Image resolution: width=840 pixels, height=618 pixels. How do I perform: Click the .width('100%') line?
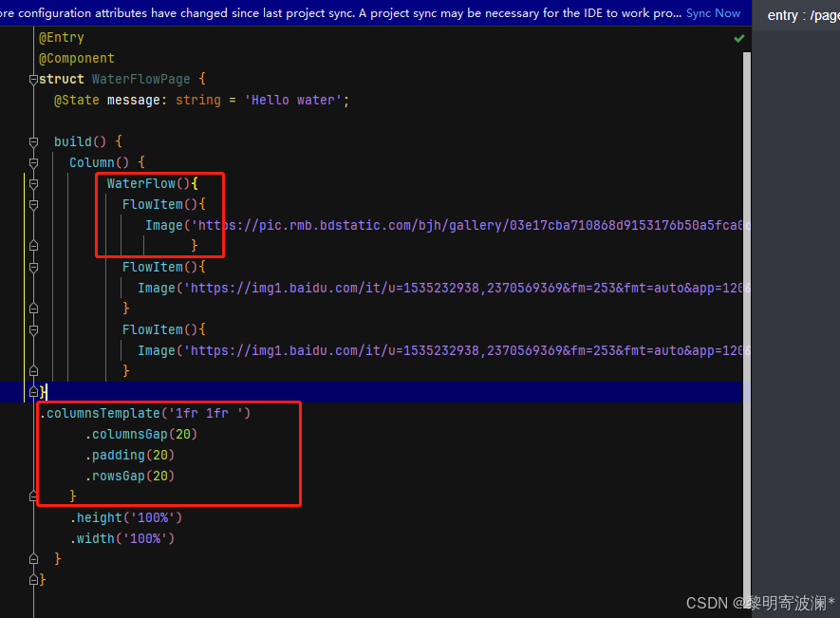click(122, 538)
